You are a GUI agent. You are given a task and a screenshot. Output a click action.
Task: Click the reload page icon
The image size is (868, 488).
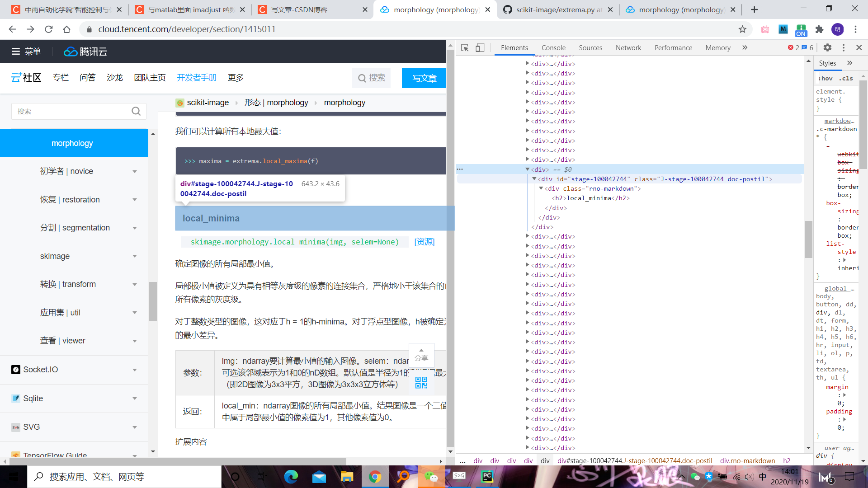[48, 29]
